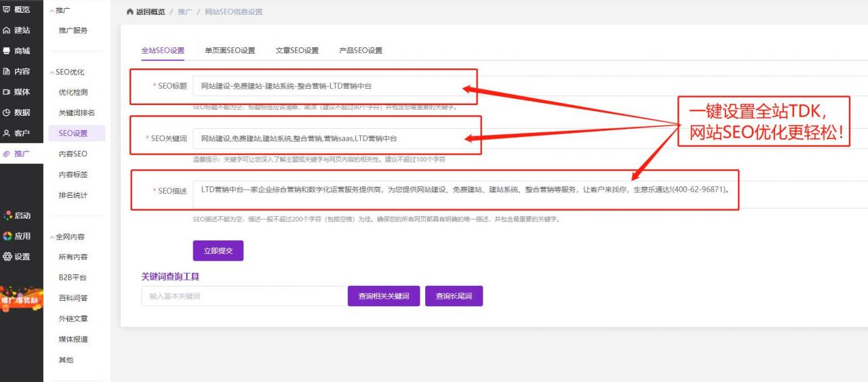The image size is (868, 382).
Task: Collapse the 全网内容 section
Action: click(52, 237)
